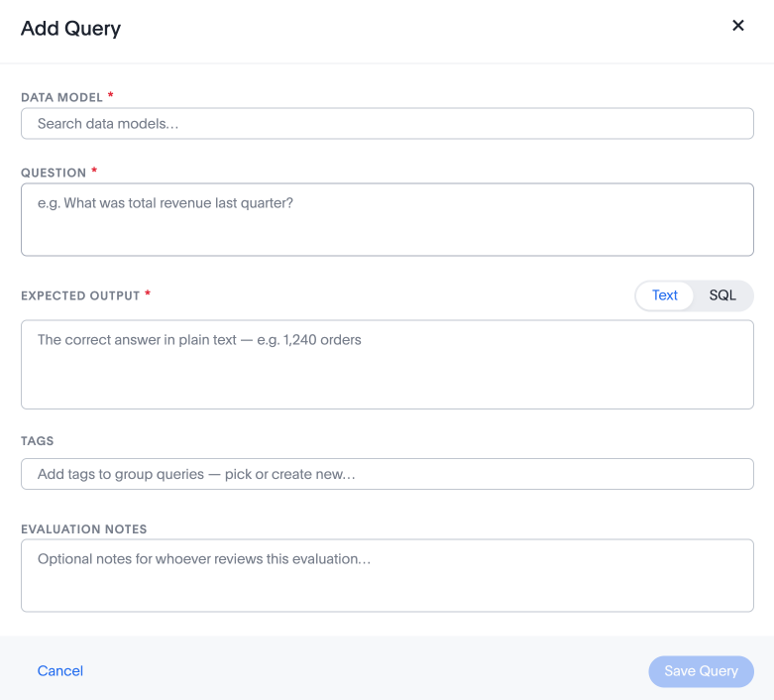This screenshot has width=774, height=700.
Task: Cancel adding the query
Action: (x=60, y=671)
